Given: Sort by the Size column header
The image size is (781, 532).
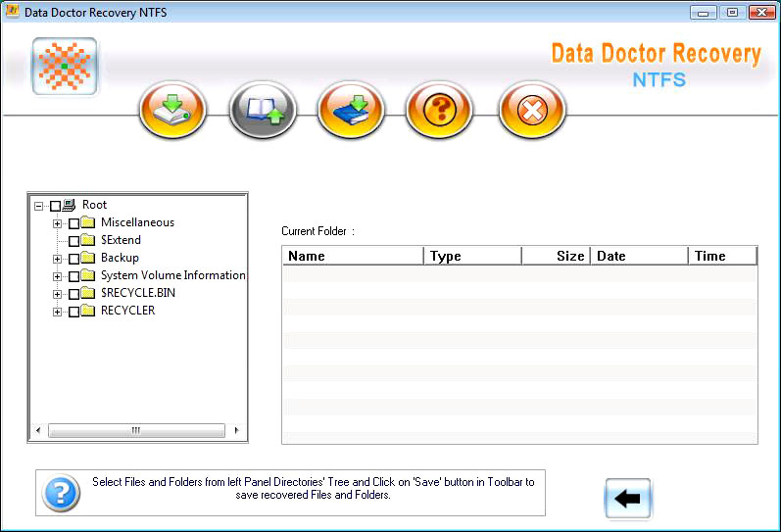Looking at the screenshot, I should pyautogui.click(x=556, y=256).
